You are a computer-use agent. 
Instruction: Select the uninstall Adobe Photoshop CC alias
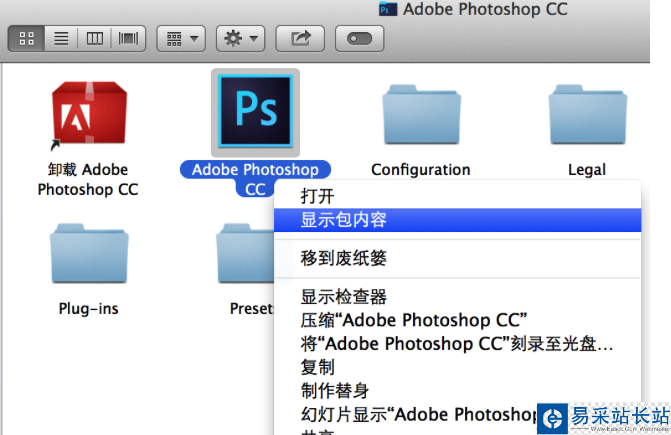[x=89, y=115]
